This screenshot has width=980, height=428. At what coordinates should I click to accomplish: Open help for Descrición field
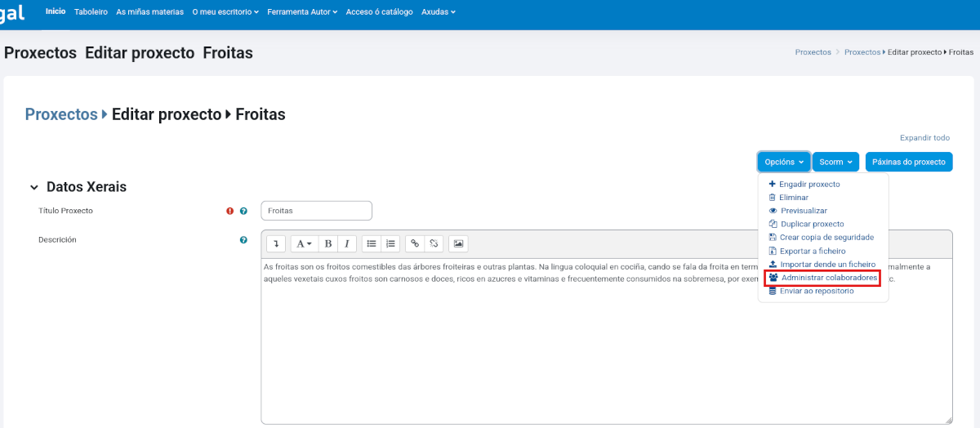pyautogui.click(x=243, y=240)
